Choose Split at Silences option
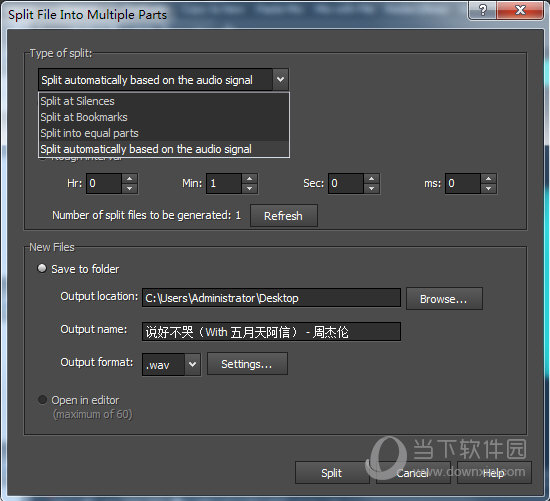The height and width of the screenshot is (501, 550). pyautogui.click(x=164, y=101)
